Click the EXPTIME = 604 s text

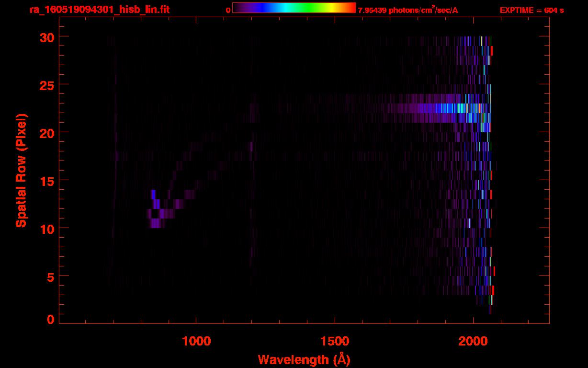click(x=531, y=10)
